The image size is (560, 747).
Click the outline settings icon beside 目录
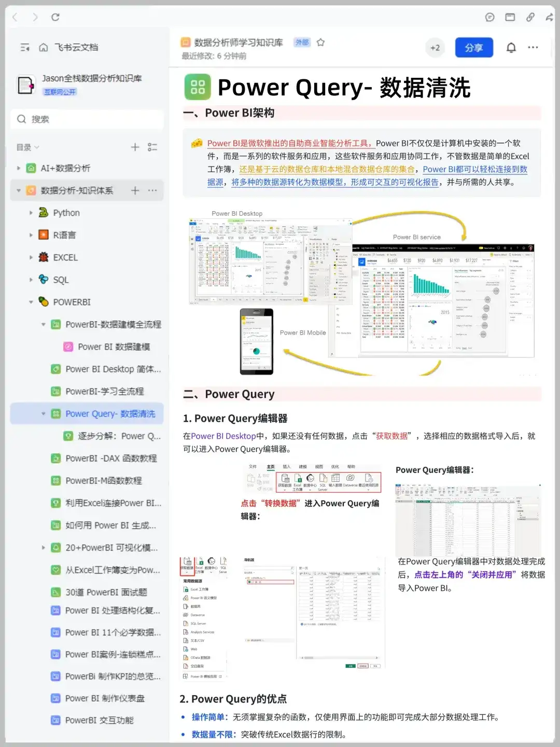(152, 147)
